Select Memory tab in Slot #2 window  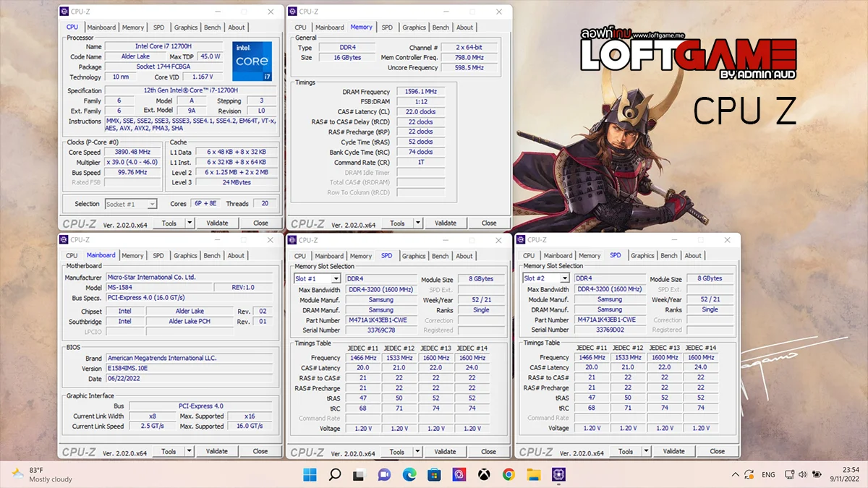590,255
